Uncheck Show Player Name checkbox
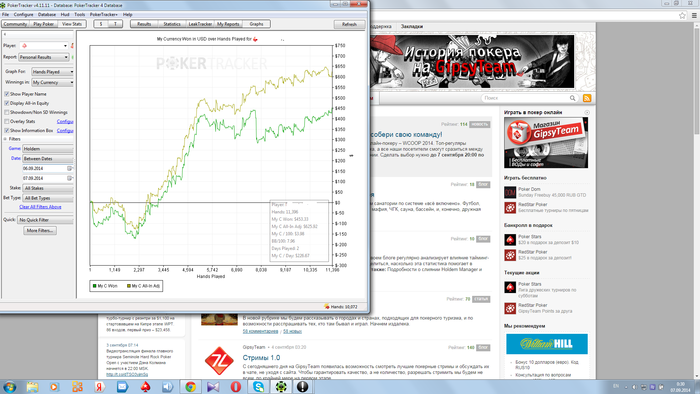700x394 pixels. (7, 94)
